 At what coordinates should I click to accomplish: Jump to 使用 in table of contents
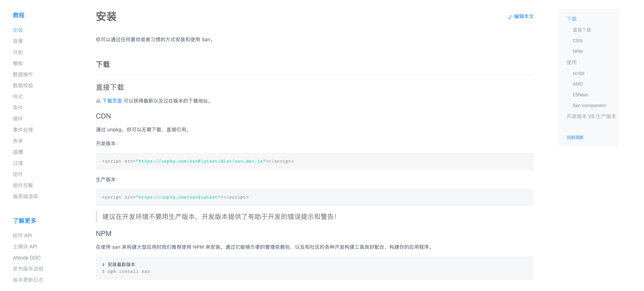point(571,62)
